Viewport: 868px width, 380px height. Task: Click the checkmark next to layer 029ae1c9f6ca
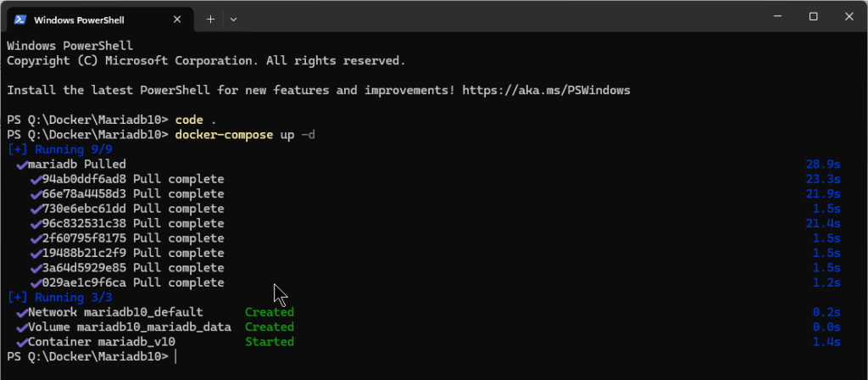36,282
